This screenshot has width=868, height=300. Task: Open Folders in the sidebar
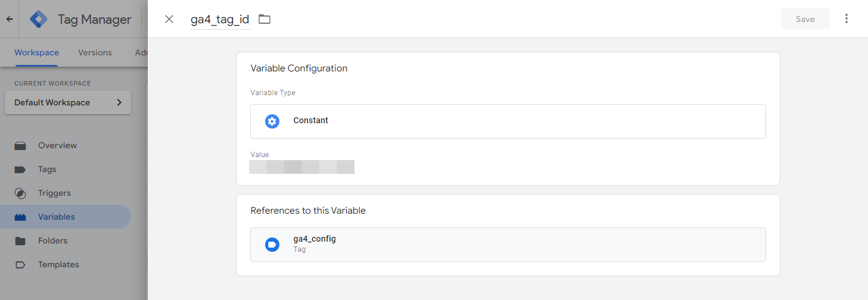coord(52,240)
